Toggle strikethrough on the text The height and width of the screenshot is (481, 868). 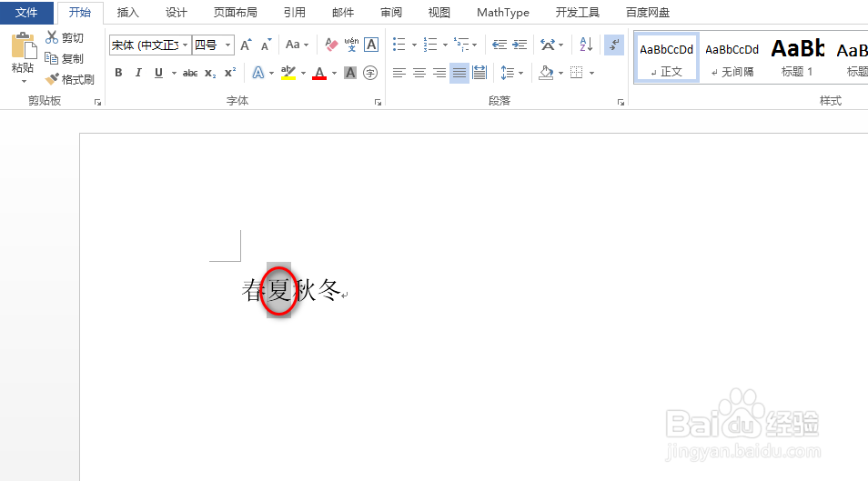pyautogui.click(x=190, y=73)
